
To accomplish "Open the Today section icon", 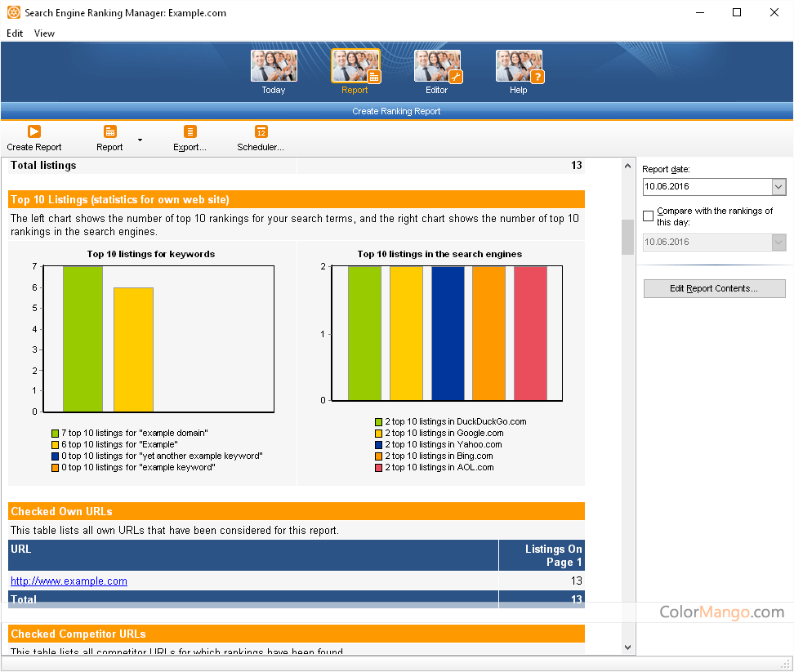I will point(274,67).
